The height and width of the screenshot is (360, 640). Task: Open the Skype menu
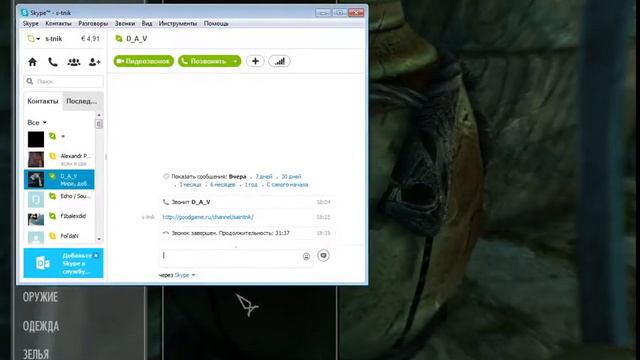coord(31,24)
